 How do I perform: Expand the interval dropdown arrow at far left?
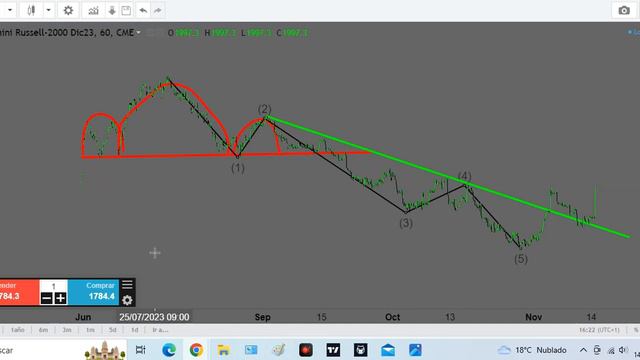tap(10, 10)
